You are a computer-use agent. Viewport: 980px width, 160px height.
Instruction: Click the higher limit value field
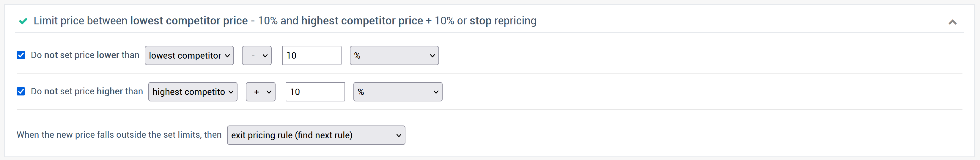point(315,92)
